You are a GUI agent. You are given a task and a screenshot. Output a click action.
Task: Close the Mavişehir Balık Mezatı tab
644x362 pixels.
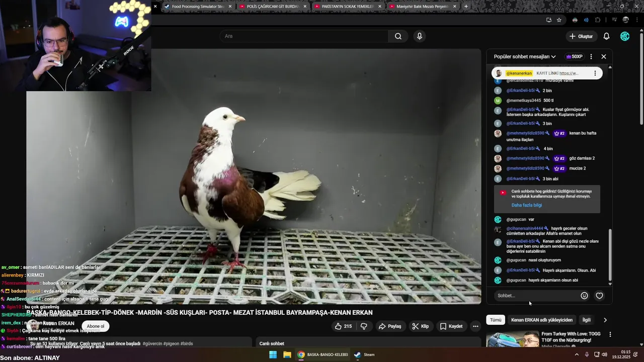pos(455,7)
